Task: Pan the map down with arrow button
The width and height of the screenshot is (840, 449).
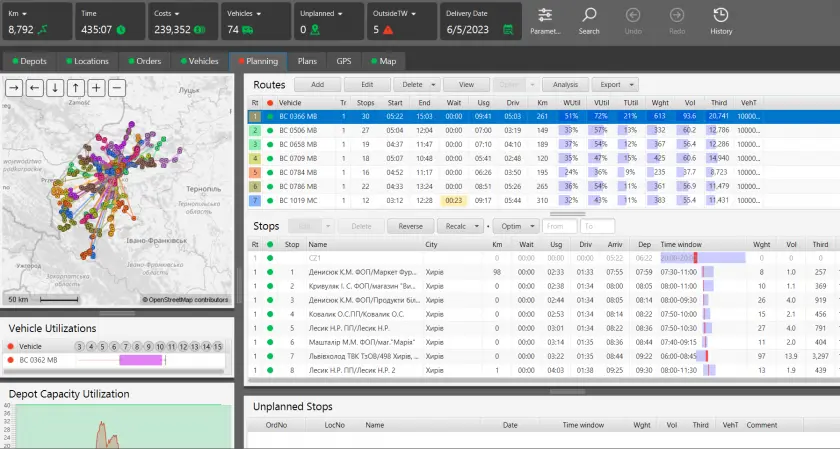Action: click(x=55, y=88)
